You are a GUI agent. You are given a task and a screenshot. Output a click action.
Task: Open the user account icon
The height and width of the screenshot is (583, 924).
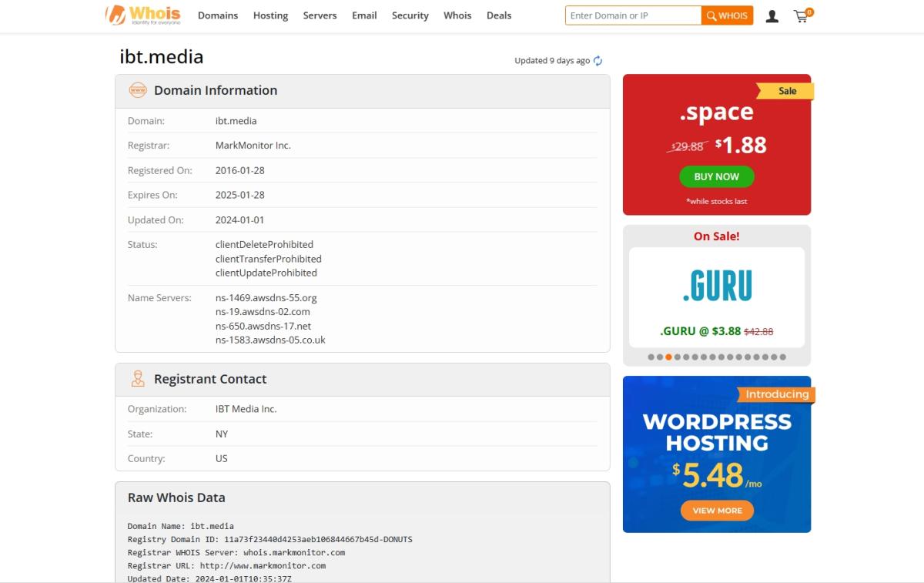[x=772, y=16]
